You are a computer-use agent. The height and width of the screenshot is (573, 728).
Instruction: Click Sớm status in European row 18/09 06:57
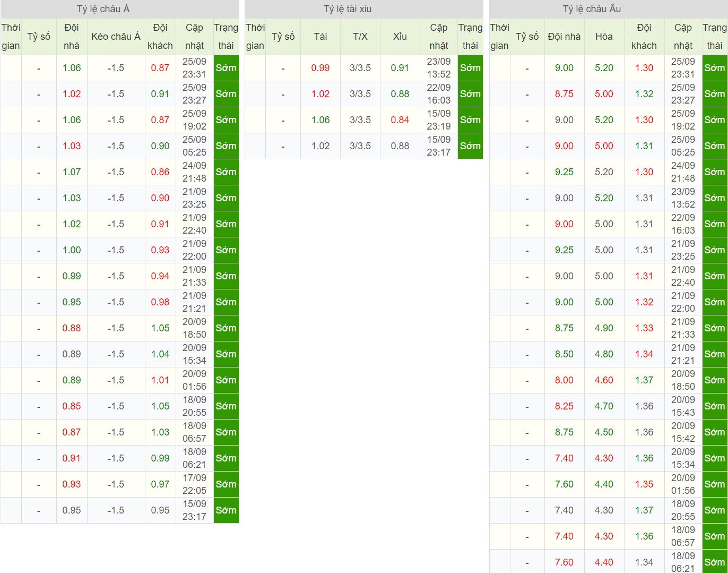click(714, 536)
